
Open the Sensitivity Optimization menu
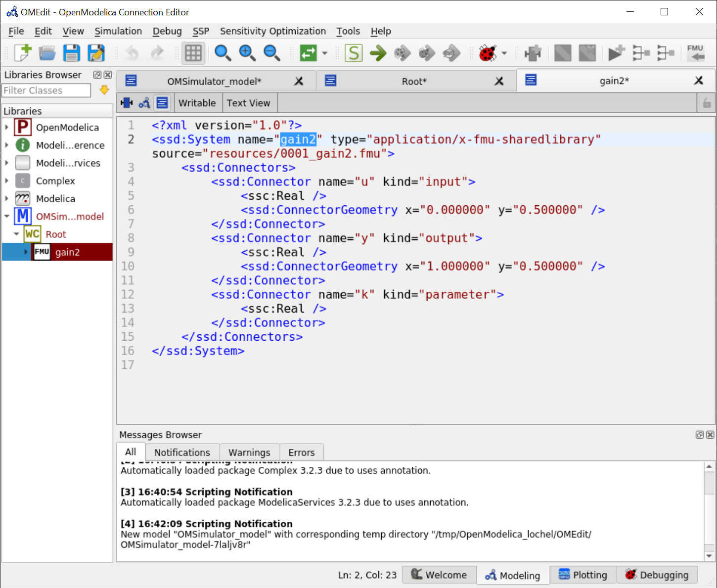[x=273, y=31]
